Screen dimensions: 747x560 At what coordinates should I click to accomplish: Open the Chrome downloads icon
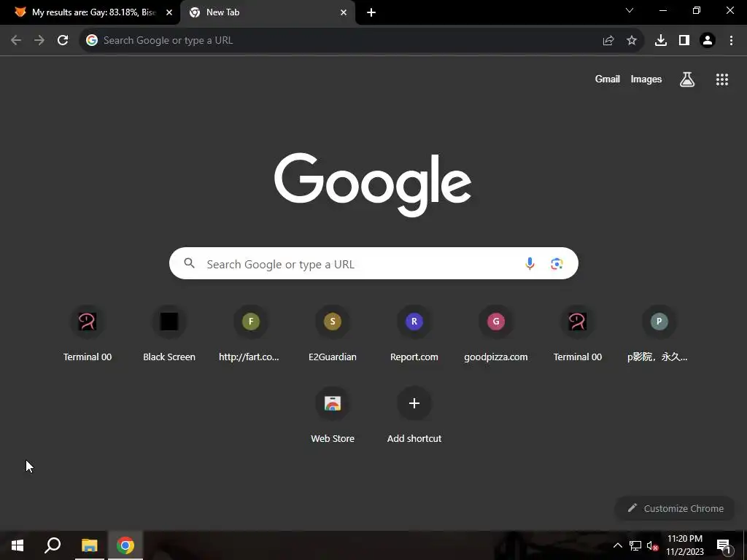[x=661, y=41]
